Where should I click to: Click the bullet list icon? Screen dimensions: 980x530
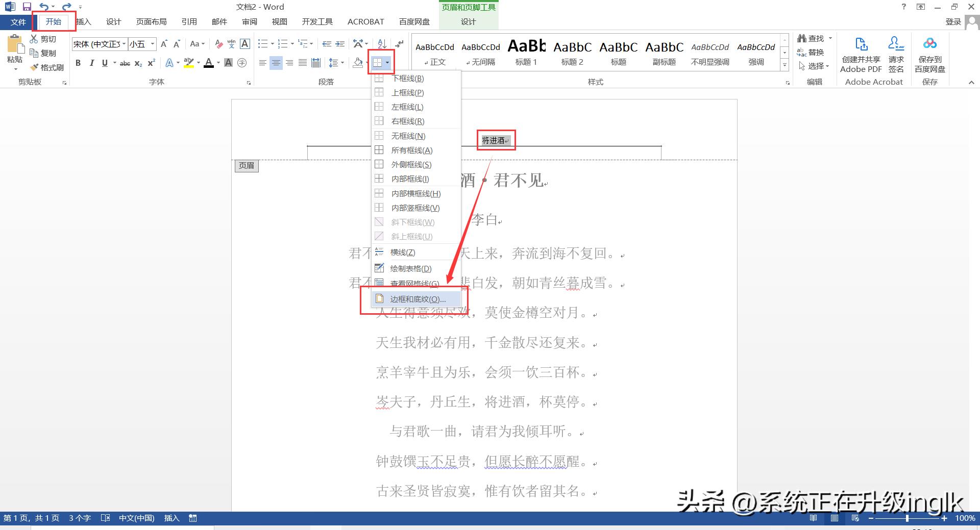coord(263,44)
